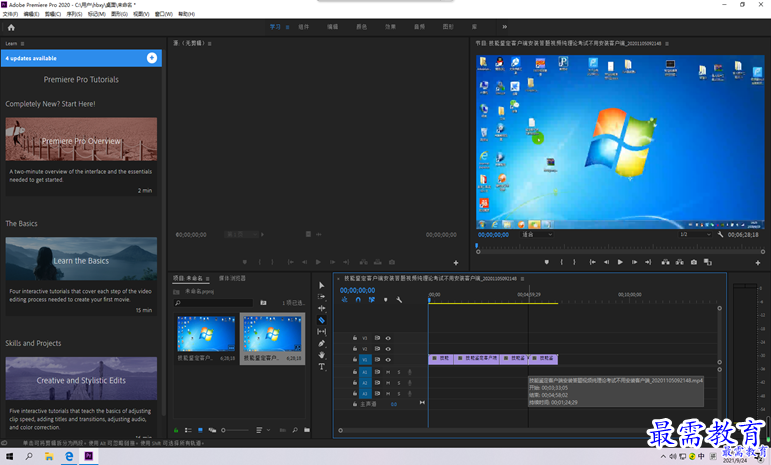Solo the A2 audio track

coord(399,383)
